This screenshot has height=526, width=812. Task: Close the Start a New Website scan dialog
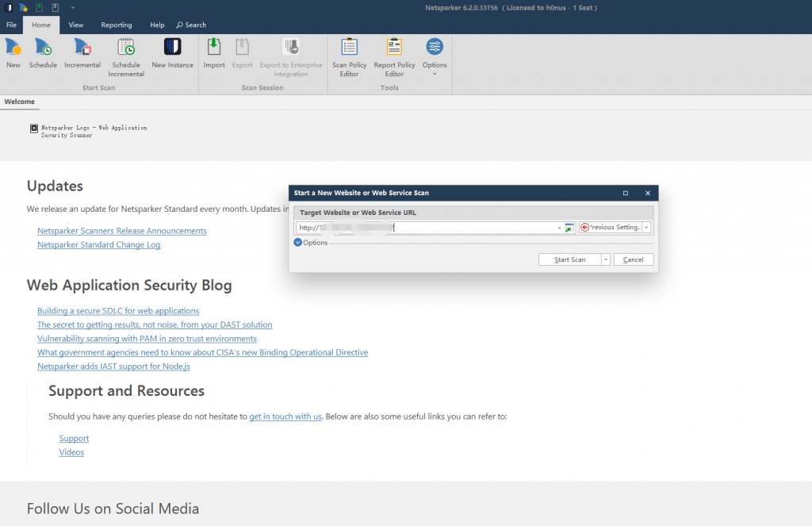(x=648, y=194)
